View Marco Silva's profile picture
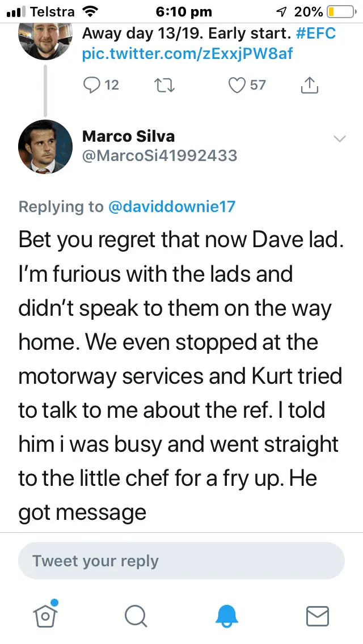The height and width of the screenshot is (644, 363). (x=45, y=146)
